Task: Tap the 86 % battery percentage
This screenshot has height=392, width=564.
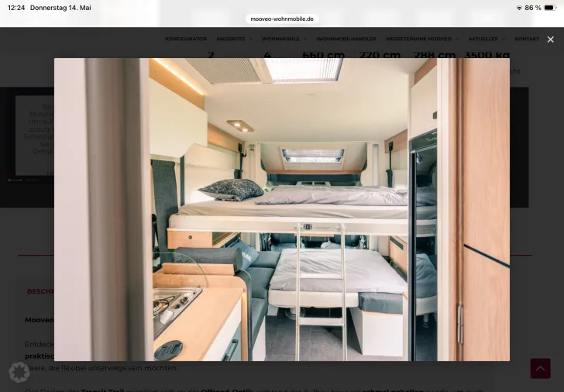Action: [x=533, y=8]
